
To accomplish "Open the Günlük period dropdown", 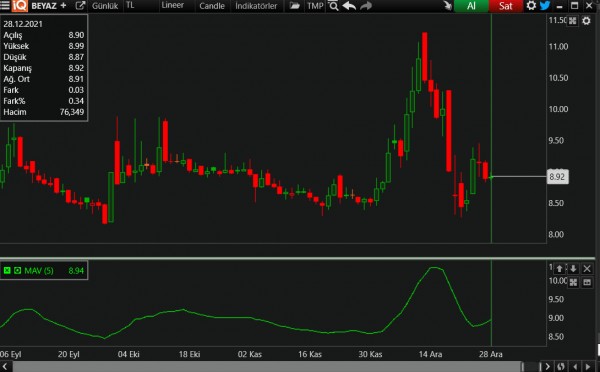I will click(x=105, y=6).
